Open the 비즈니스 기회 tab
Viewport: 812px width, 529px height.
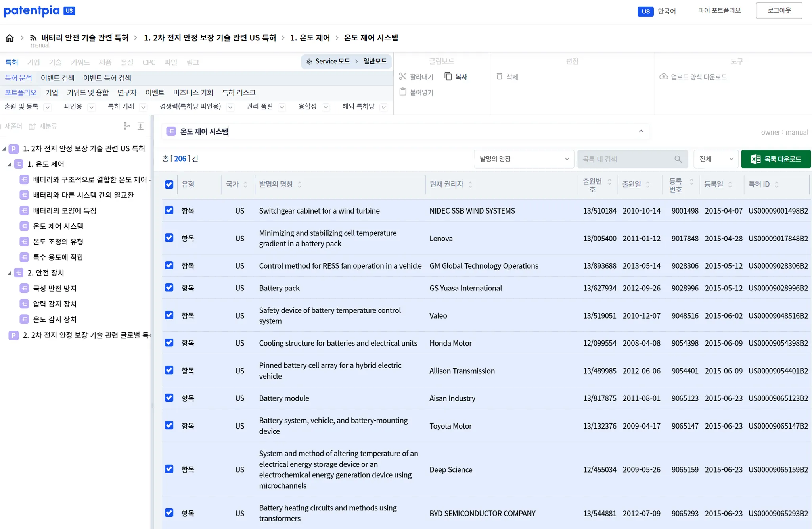click(x=193, y=92)
